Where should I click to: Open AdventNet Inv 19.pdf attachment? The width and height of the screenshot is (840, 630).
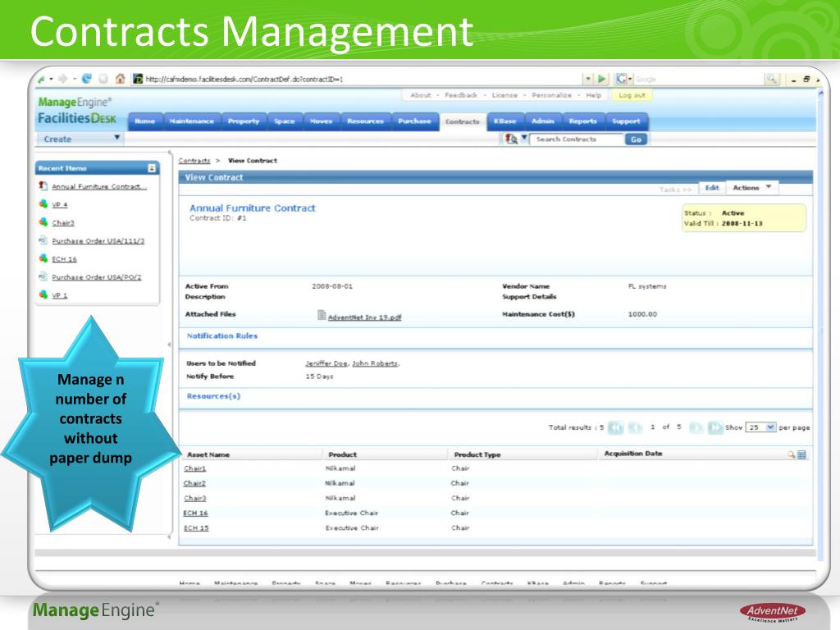364,317
